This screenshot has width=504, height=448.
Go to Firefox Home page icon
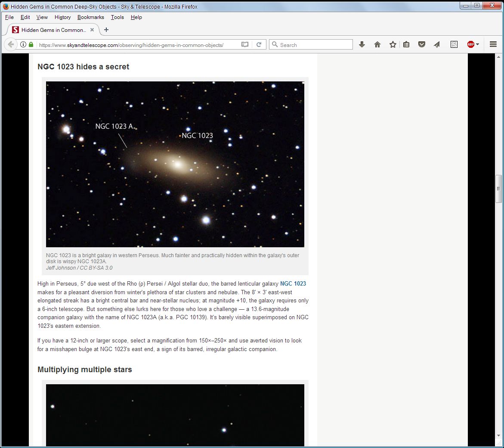(x=377, y=45)
